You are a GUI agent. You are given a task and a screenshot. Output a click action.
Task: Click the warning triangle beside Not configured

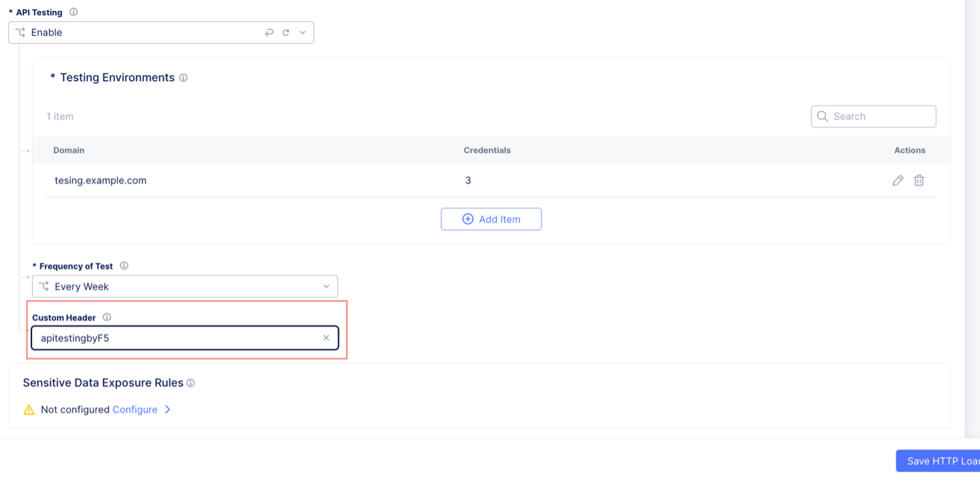pyautogui.click(x=28, y=409)
